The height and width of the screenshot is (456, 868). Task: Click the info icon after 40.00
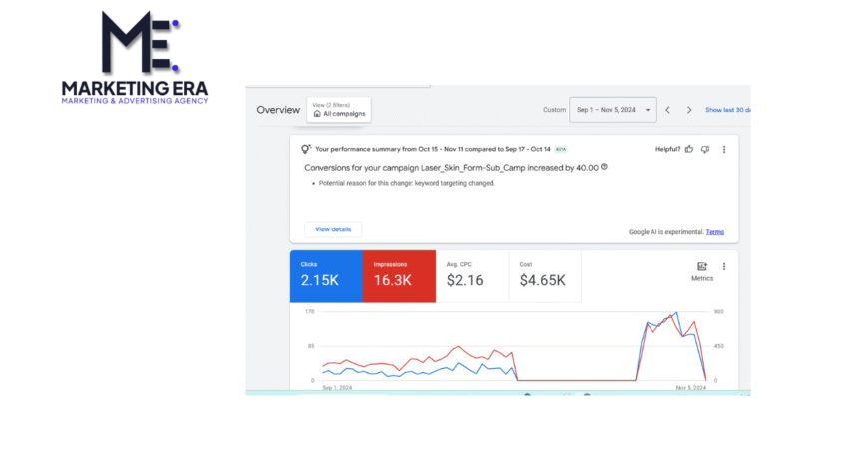tap(605, 167)
